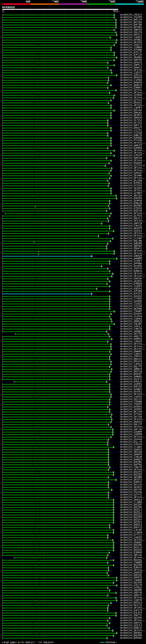This screenshot has height=644, width=146.
Task: Select the UniRef100_A9TB62 label
Action: (131, 40)
